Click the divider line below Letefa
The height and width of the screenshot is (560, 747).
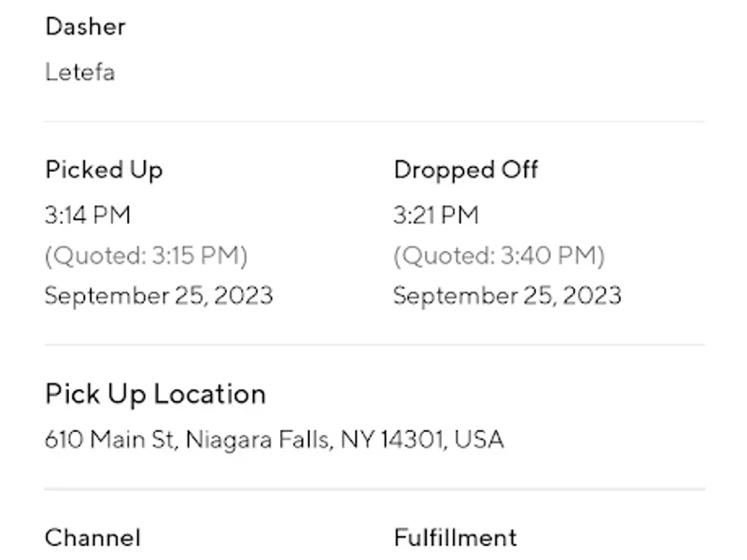point(373,121)
